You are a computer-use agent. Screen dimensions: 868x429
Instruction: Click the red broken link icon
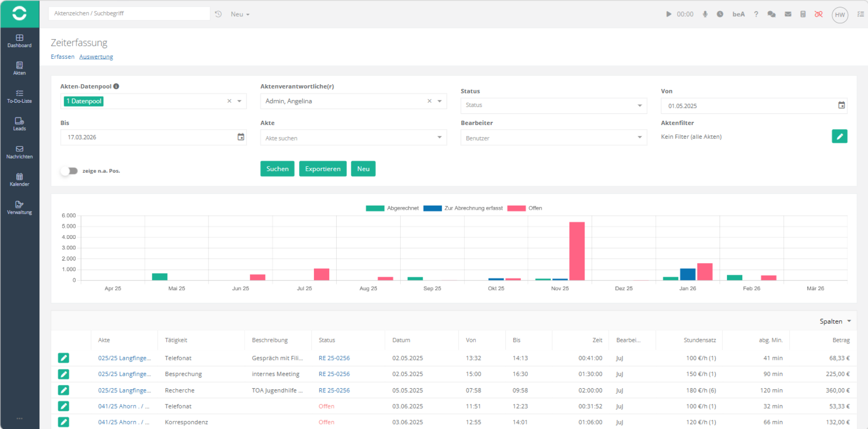click(819, 14)
